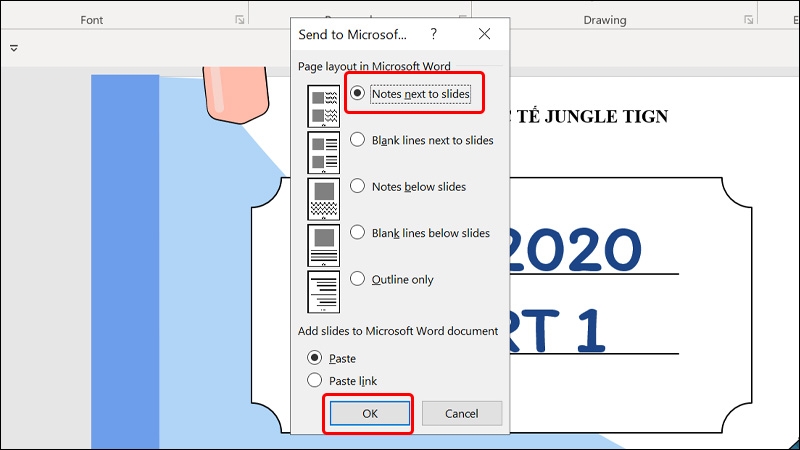
Task: Open the Drawing group dialog launcher
Action: [x=748, y=19]
